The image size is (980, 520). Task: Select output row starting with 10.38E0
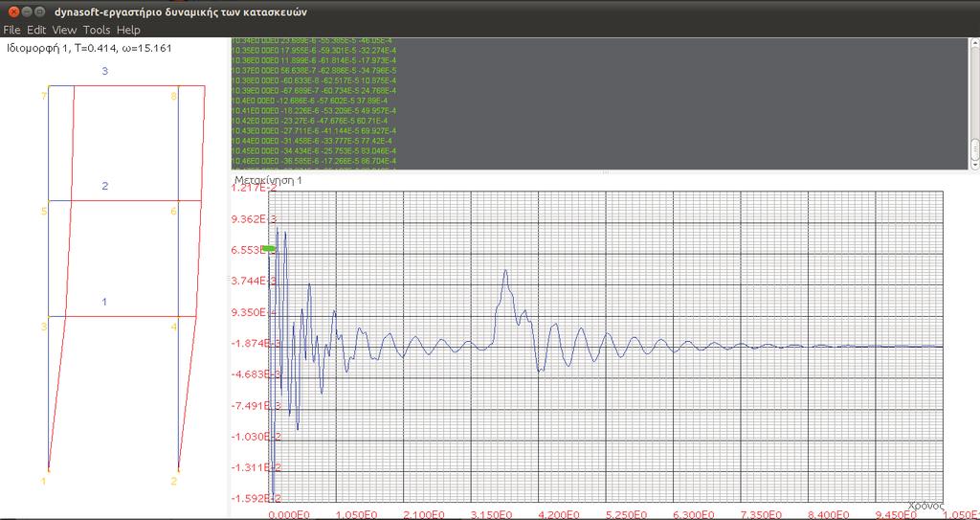314,80
